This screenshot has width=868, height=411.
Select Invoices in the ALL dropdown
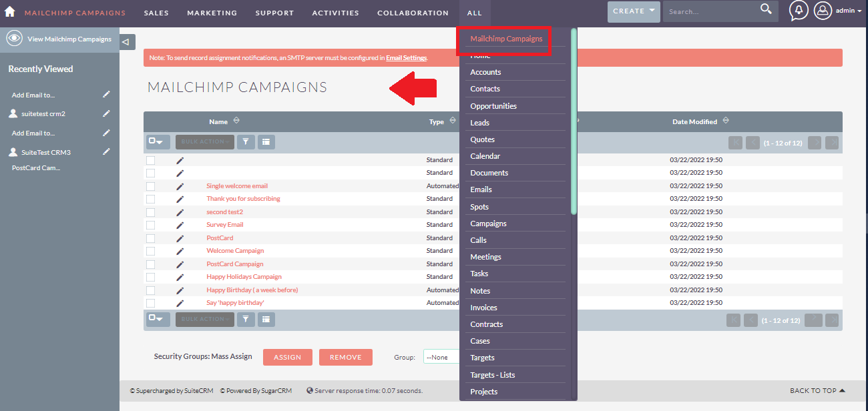click(483, 308)
